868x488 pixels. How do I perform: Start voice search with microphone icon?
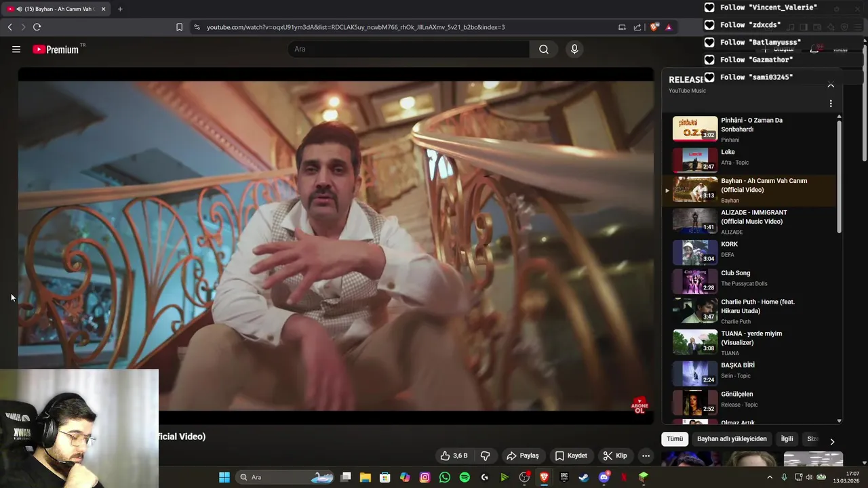pyautogui.click(x=574, y=49)
